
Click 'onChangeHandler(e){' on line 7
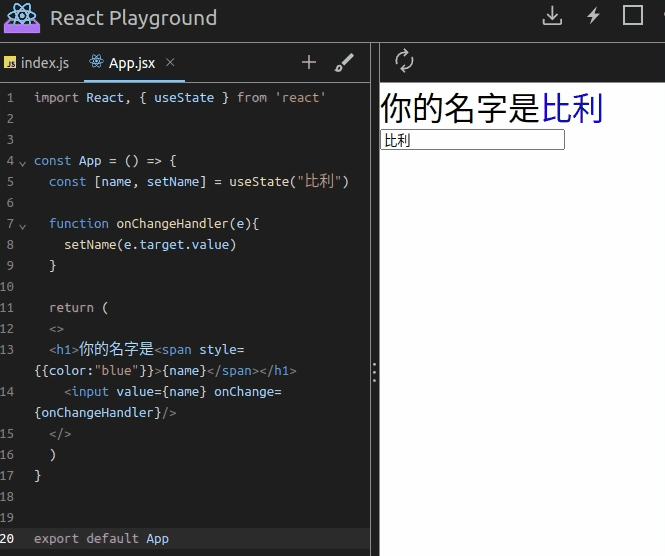pos(187,224)
